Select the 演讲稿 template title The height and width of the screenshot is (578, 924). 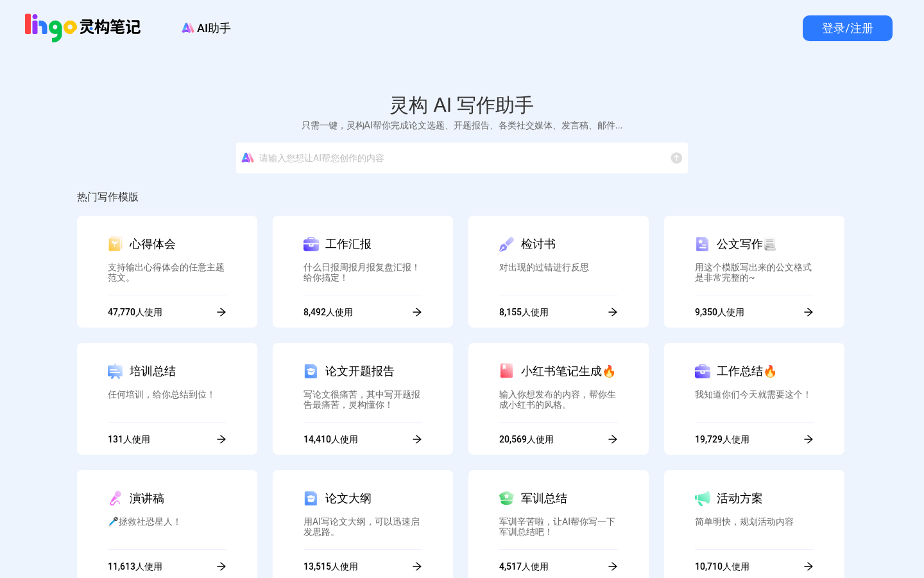pos(147,498)
